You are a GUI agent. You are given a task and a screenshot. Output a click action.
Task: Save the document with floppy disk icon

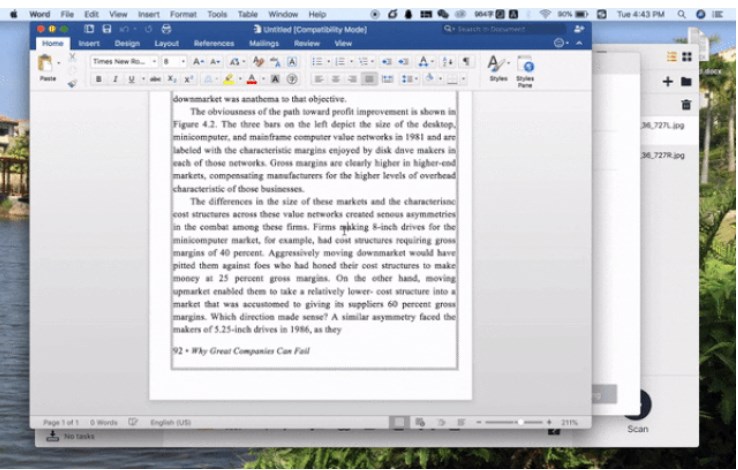coord(107,29)
